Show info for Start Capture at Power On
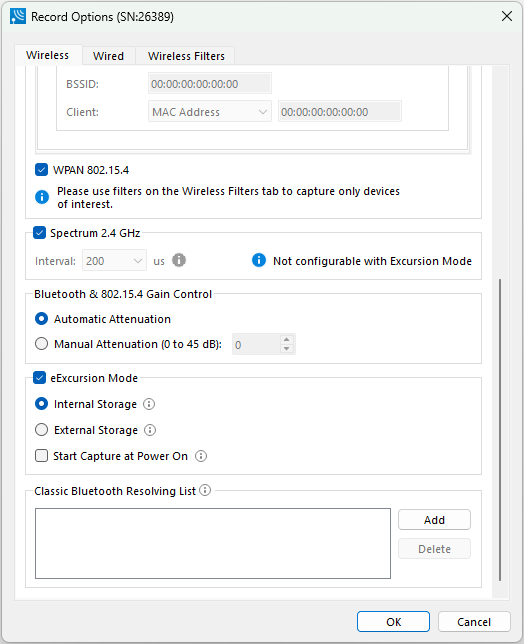 (201, 456)
